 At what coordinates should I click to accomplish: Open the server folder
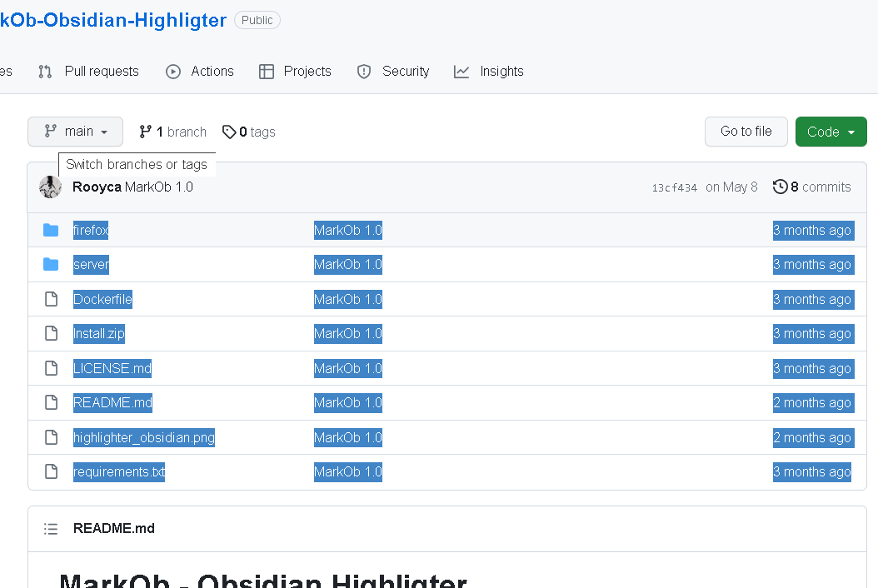tap(92, 264)
